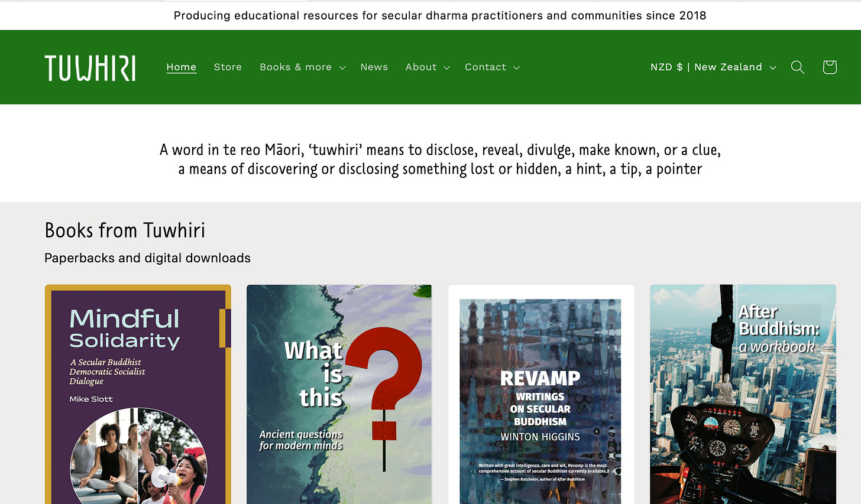The image size is (861, 504).
Task: Open the What is this? book cover
Action: coord(339,394)
